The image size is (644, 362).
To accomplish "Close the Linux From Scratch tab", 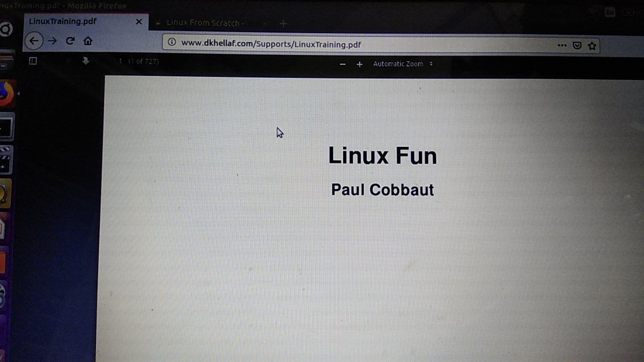I will click(265, 23).
